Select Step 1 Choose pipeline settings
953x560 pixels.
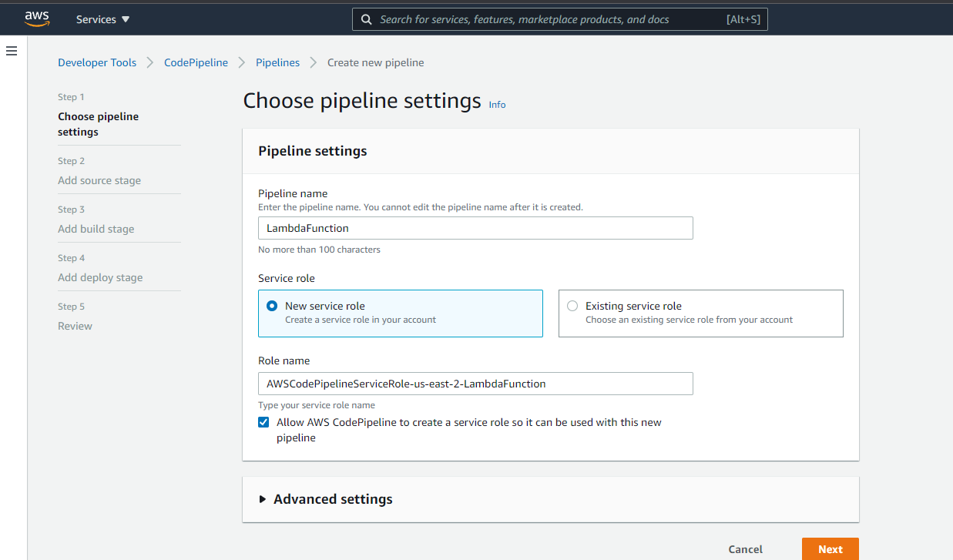(x=98, y=124)
